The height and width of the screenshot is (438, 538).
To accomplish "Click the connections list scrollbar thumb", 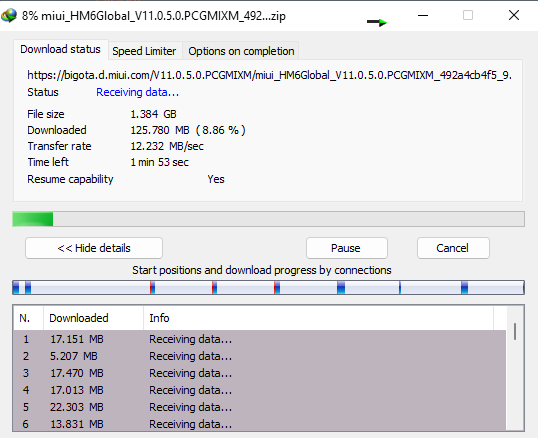I will click(515, 331).
